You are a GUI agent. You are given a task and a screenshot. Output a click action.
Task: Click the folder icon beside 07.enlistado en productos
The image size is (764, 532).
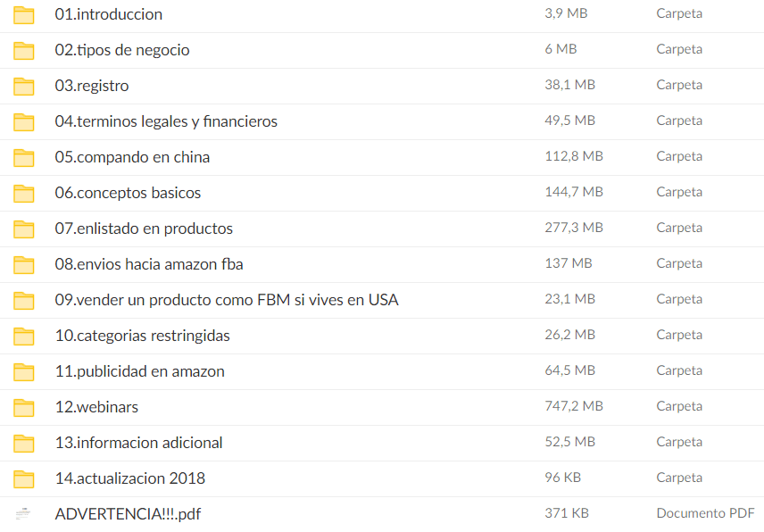(23, 229)
